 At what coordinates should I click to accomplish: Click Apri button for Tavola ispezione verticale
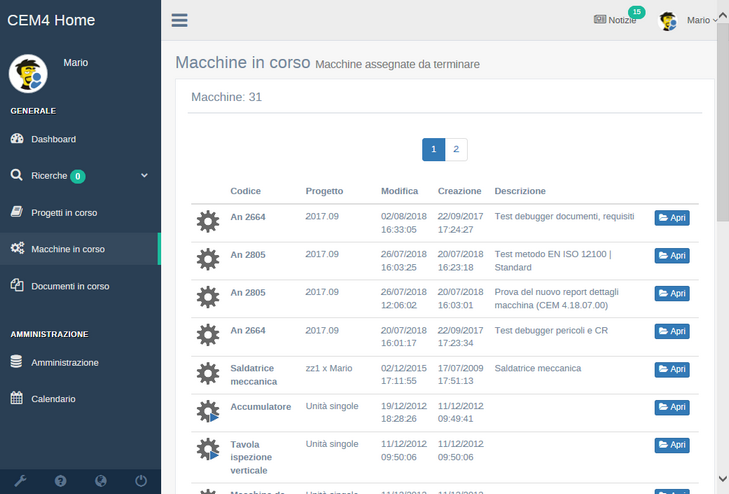(x=672, y=445)
